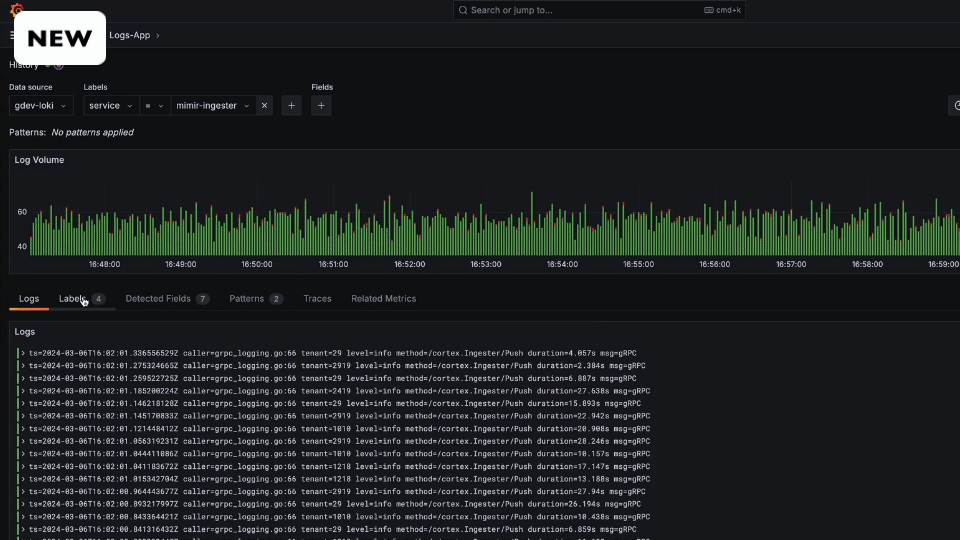Open the mimir-ingester value dropdown
The width and height of the screenshot is (960, 540).
pyautogui.click(x=212, y=105)
